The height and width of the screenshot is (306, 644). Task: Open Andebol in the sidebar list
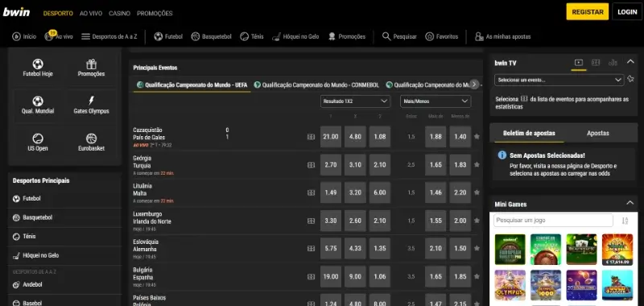pos(64,284)
